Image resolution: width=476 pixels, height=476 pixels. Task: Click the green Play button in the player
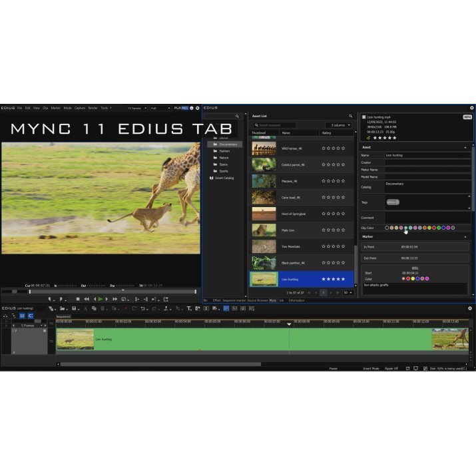tap(100, 299)
